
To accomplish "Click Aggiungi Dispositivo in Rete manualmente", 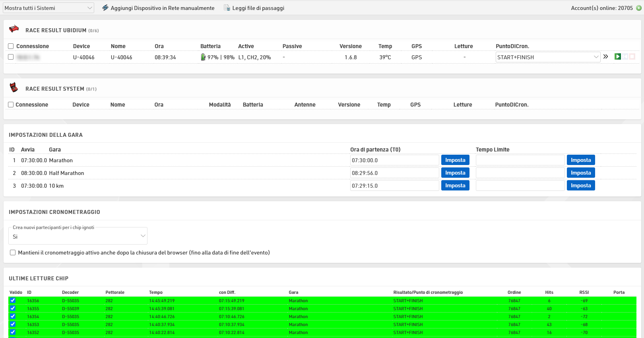I will pos(158,8).
